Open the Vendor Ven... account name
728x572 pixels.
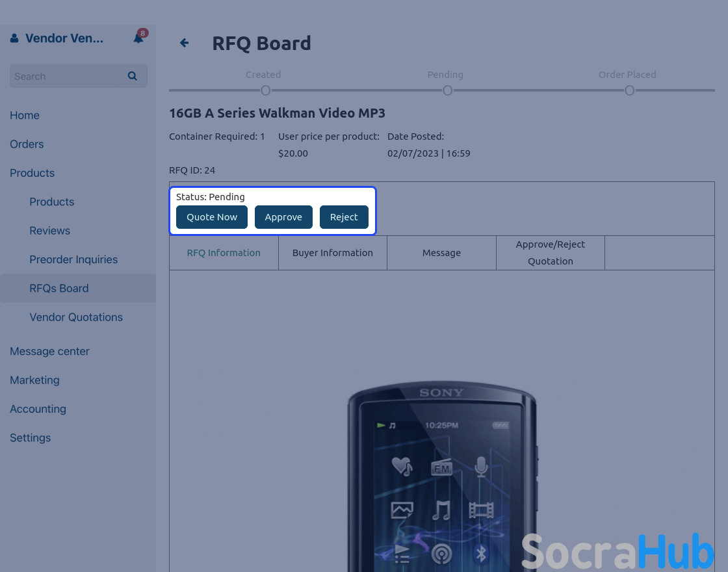coord(64,38)
